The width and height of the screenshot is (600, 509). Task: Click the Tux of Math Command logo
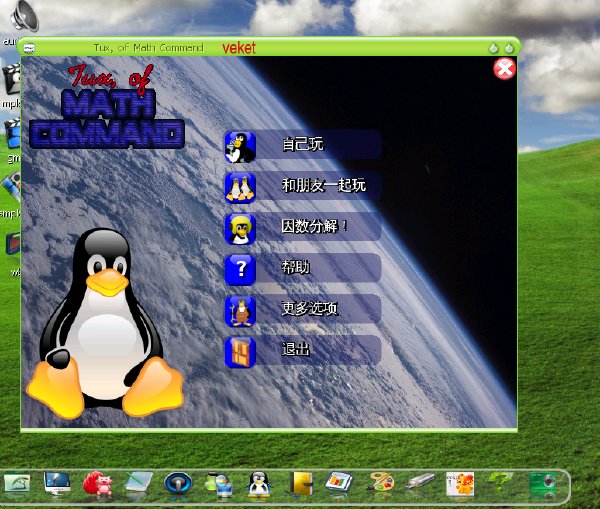(107, 106)
